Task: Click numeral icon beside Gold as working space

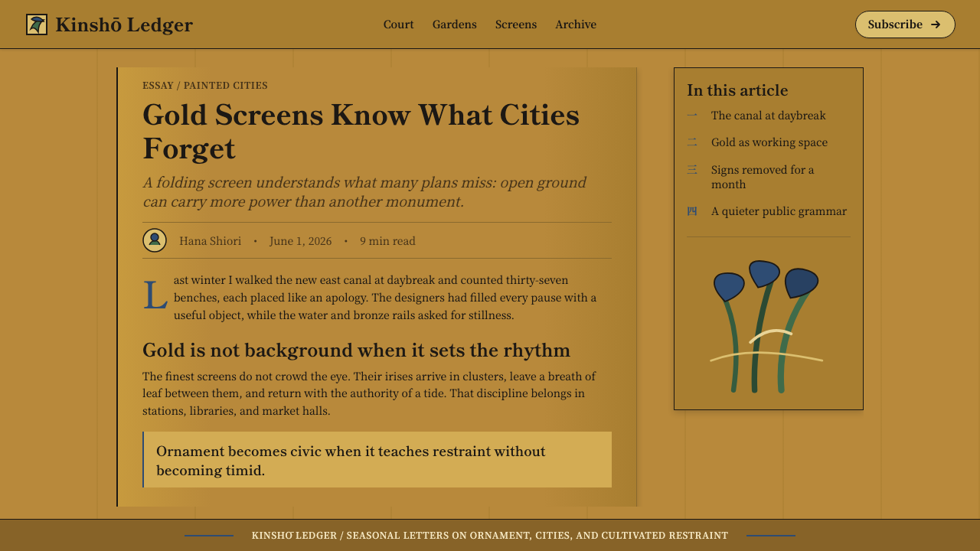Action: click(x=692, y=142)
